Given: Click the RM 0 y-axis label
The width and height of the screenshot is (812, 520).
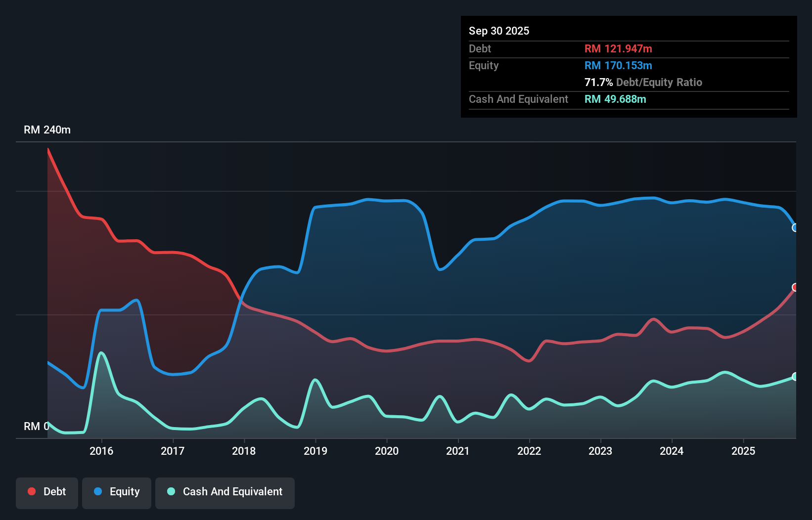Looking at the screenshot, I should (37, 426).
